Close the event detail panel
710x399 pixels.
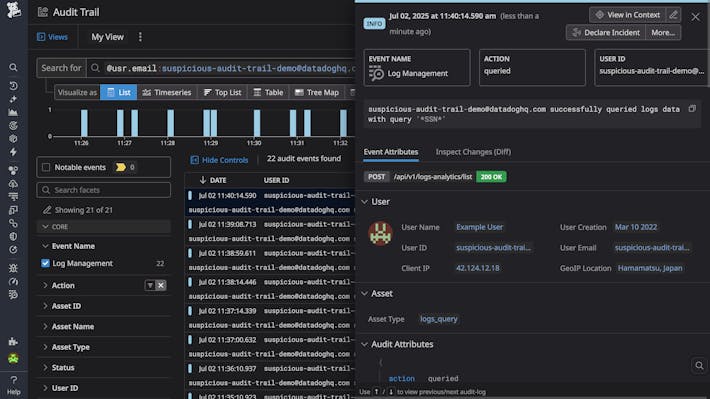tap(696, 17)
